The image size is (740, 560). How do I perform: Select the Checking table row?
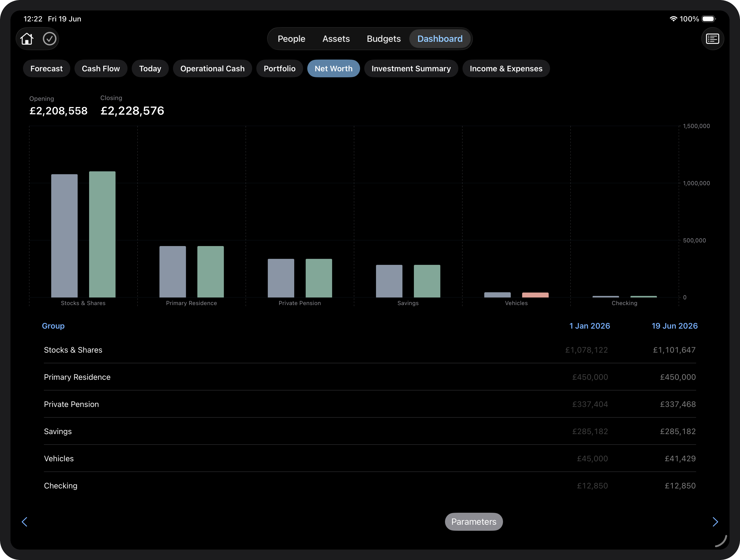[x=370, y=486]
